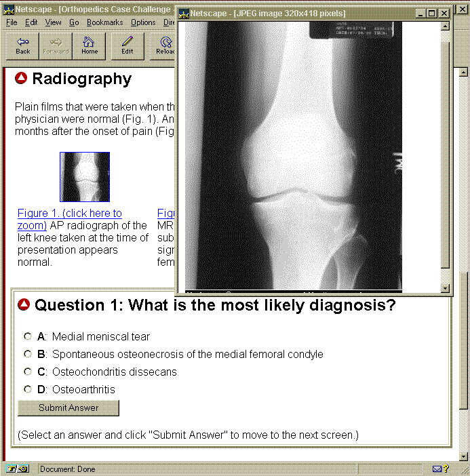Open the File menu
Screen dimensions: 470x476
coord(12,22)
